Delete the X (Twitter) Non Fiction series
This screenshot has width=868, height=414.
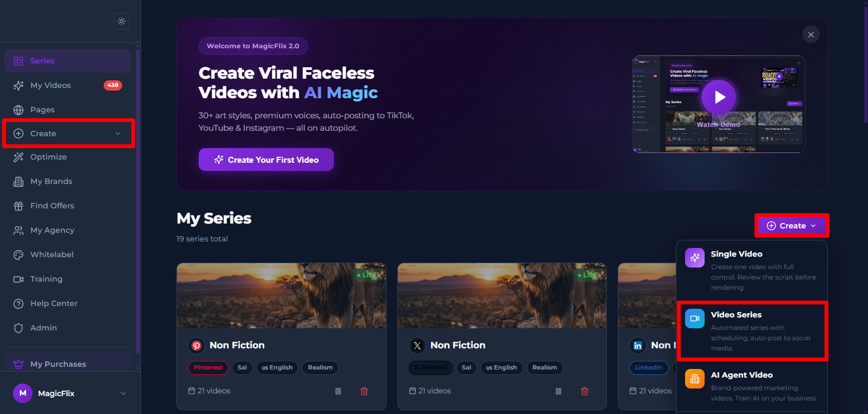tap(585, 391)
